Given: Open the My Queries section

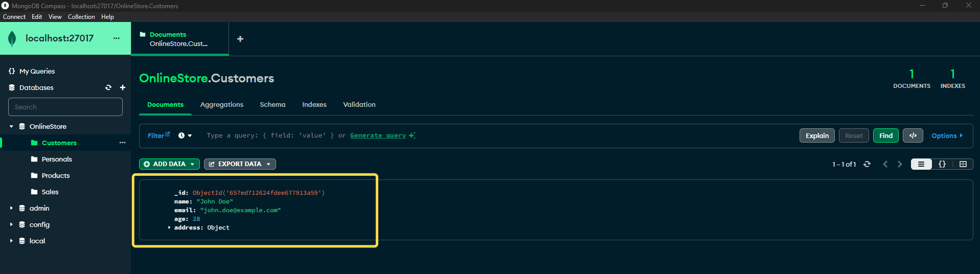Looking at the screenshot, I should [37, 71].
